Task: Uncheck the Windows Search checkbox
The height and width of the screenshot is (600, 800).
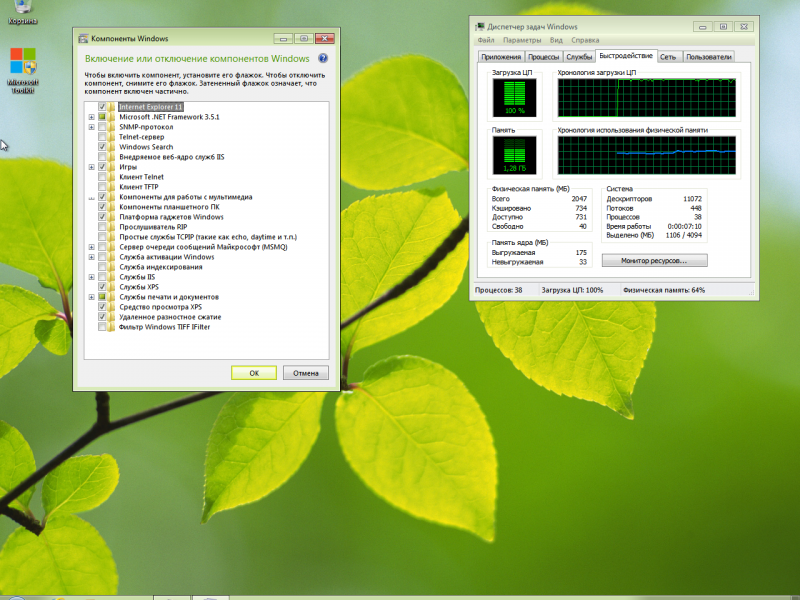Action: click(102, 147)
